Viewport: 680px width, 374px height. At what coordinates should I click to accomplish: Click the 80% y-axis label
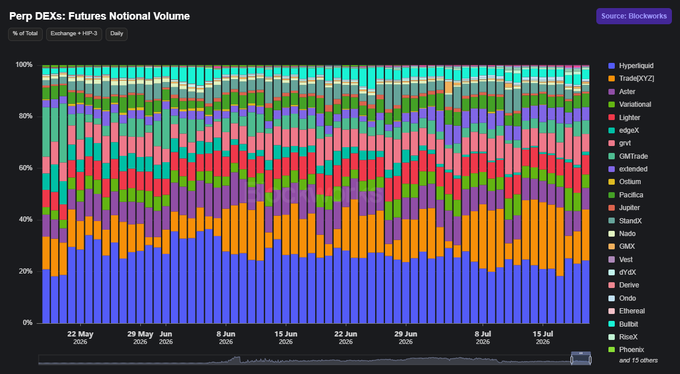pyautogui.click(x=26, y=116)
